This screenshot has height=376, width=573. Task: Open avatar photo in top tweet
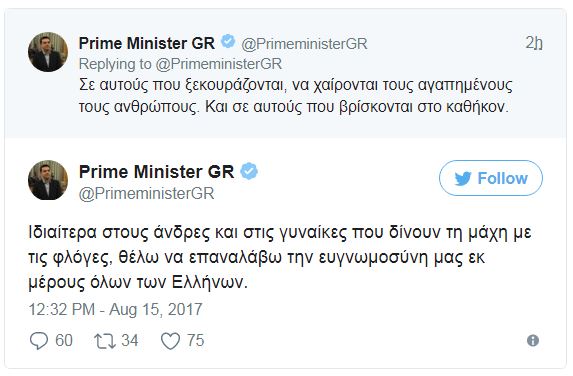coord(48,52)
